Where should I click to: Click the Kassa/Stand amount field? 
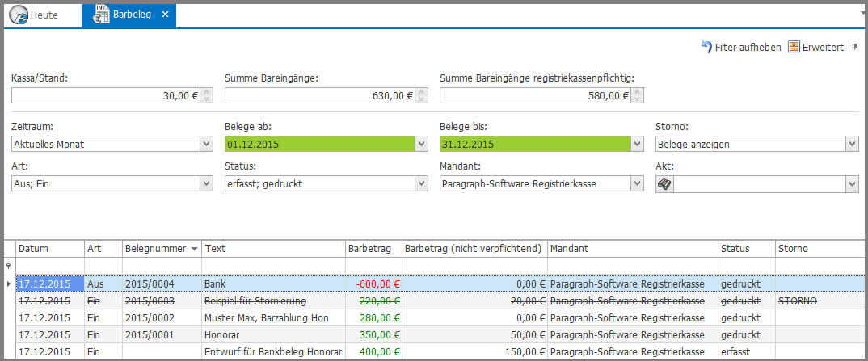pyautogui.click(x=106, y=95)
